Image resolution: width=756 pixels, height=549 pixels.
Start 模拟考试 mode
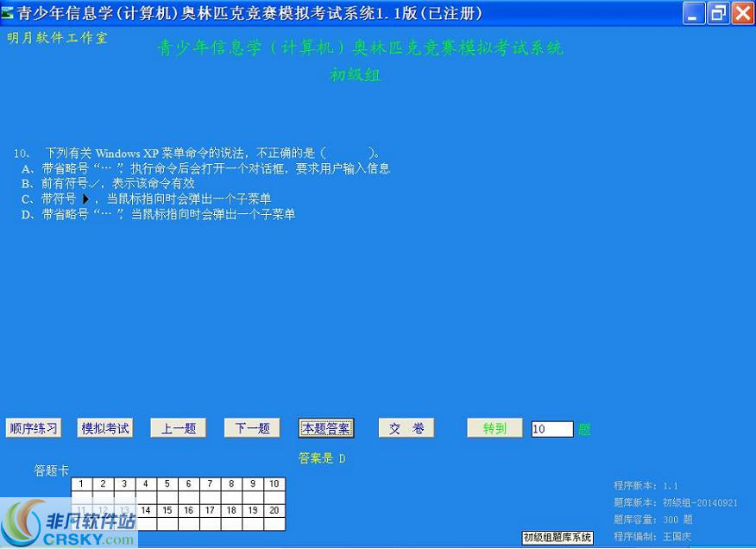pos(104,428)
